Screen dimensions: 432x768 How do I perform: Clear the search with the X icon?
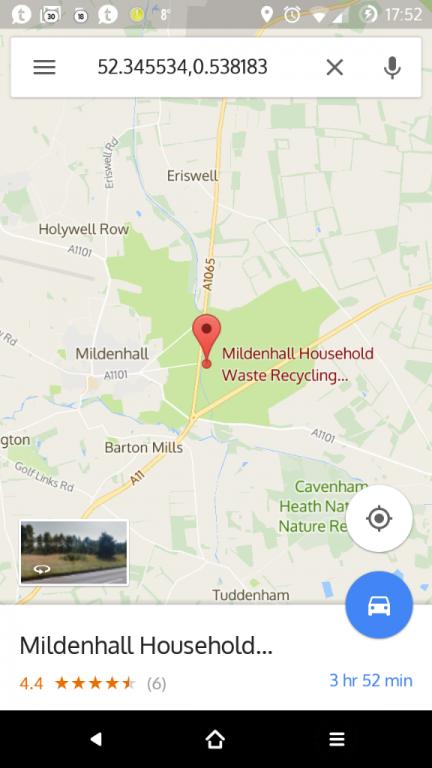335,67
